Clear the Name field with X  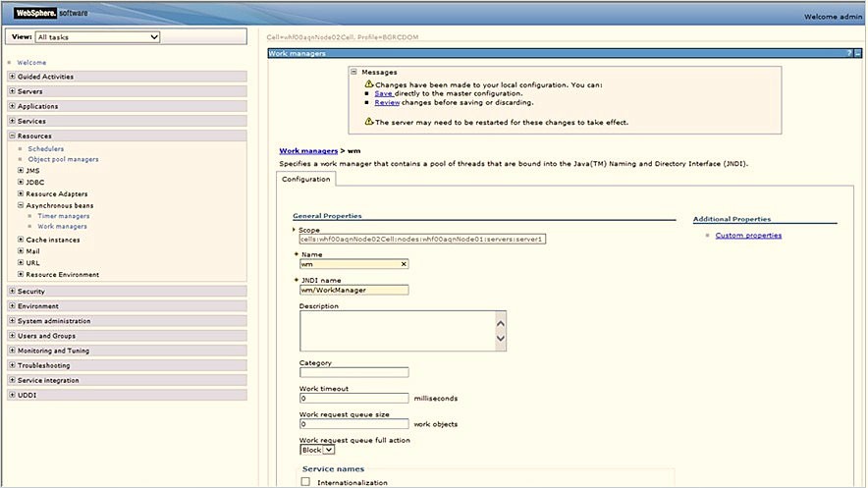404,264
